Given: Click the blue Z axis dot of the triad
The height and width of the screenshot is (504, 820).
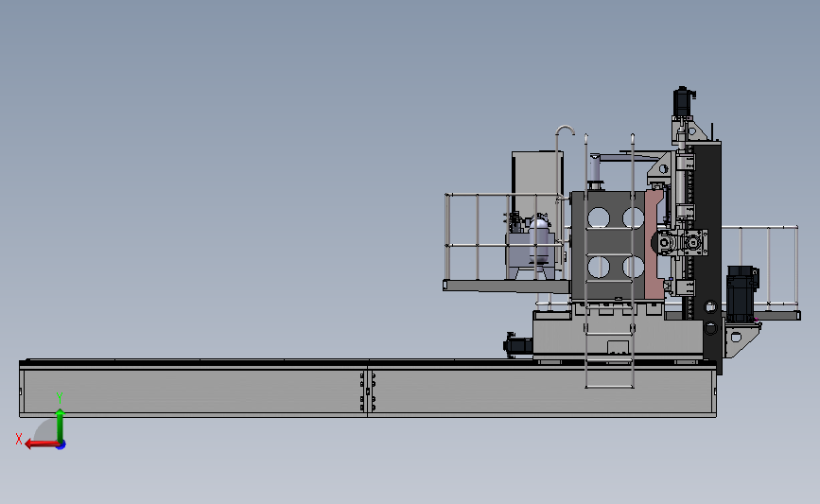Looking at the screenshot, I should [61, 444].
